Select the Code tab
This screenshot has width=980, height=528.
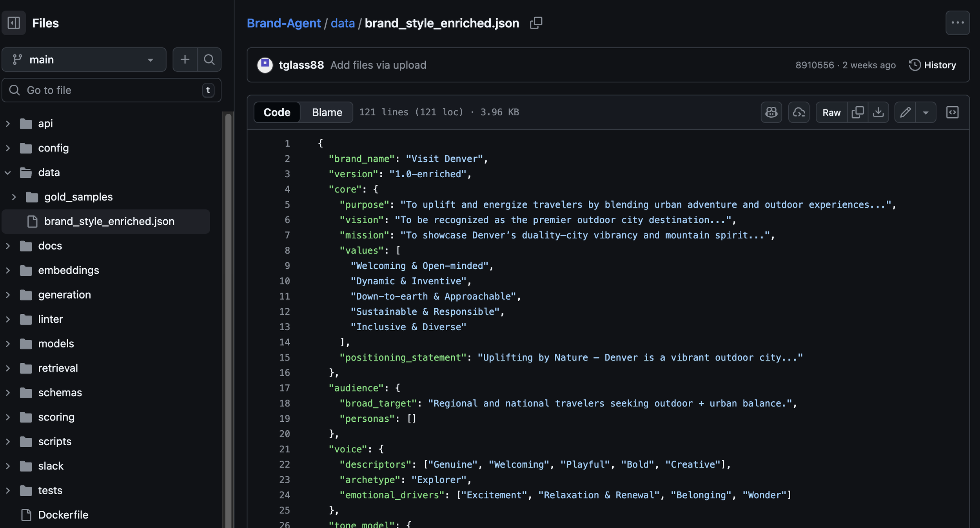tap(277, 113)
